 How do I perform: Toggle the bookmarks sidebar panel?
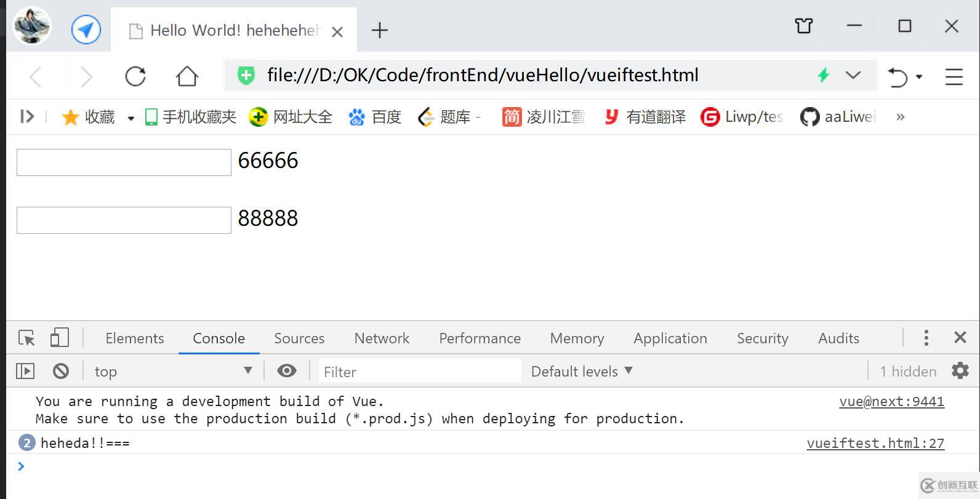tap(26, 116)
